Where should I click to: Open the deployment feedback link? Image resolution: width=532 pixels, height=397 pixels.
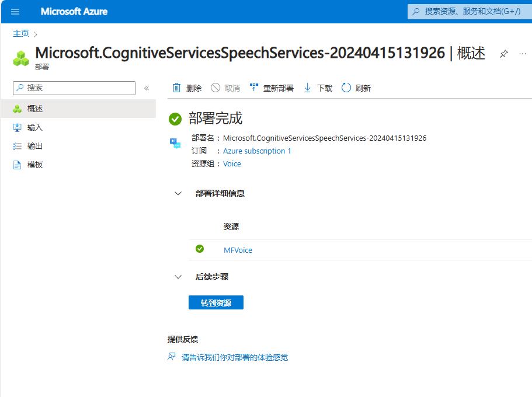point(235,357)
